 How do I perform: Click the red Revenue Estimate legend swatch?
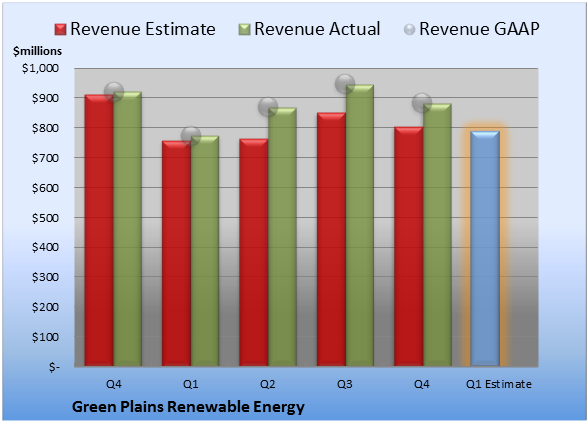pyautogui.click(x=60, y=30)
